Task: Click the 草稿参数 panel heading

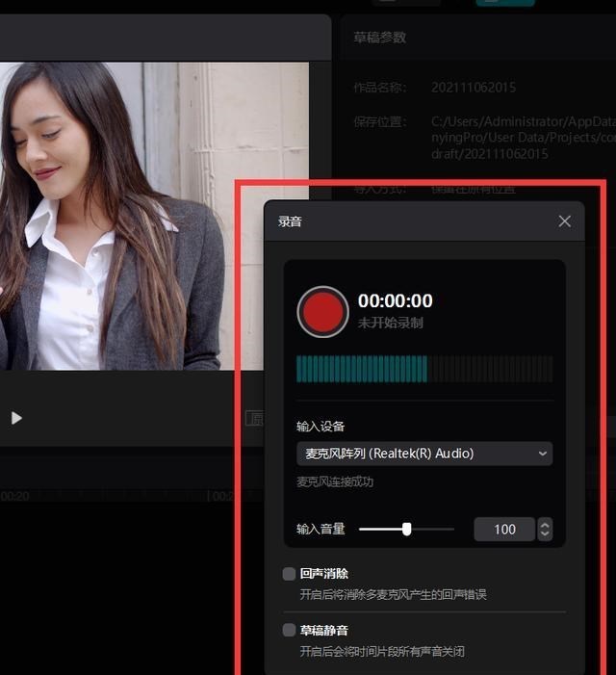Action: tap(380, 38)
